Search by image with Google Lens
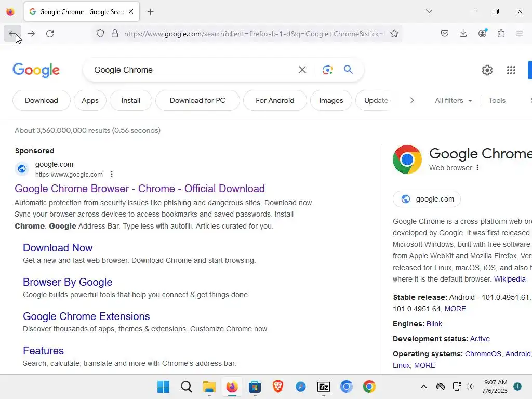 coord(327,70)
